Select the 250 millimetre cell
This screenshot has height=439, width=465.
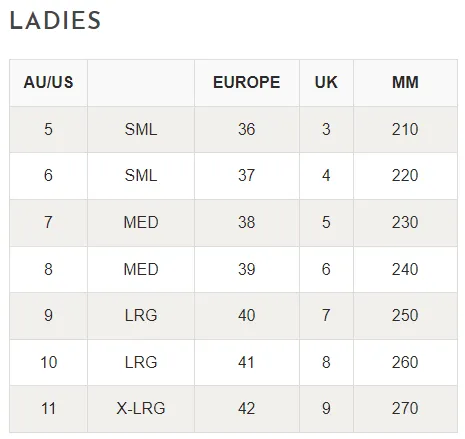coord(405,316)
